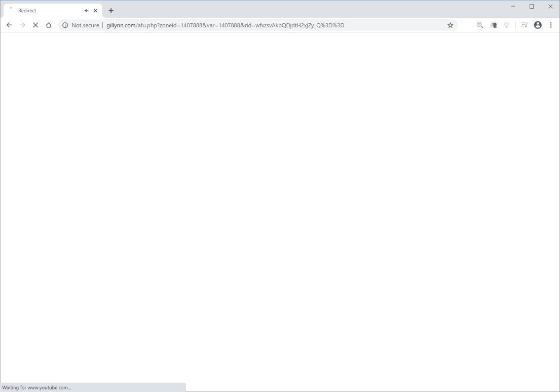Screen dimensions: 560x392
Task: Close the Redirect tab
Action: [95, 10]
